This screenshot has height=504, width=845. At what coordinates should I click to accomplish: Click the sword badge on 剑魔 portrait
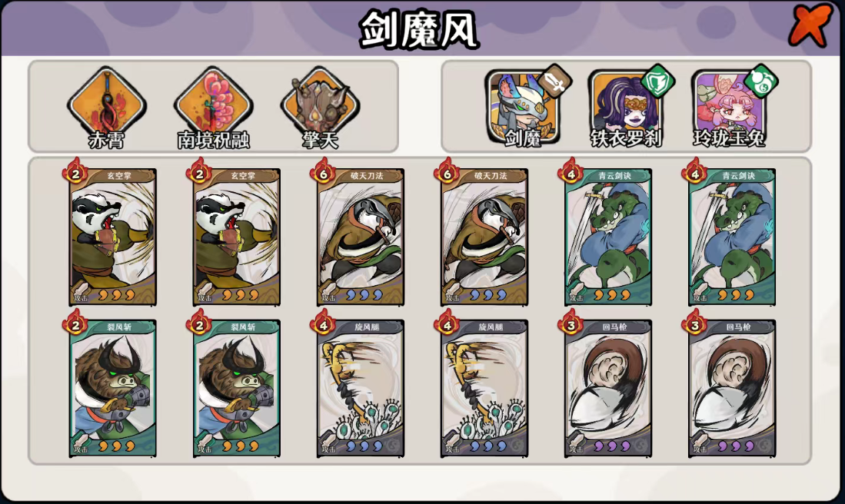(555, 82)
